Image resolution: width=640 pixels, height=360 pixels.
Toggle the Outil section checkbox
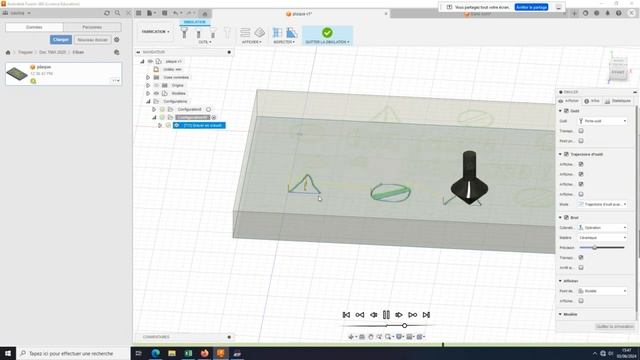pos(566,111)
